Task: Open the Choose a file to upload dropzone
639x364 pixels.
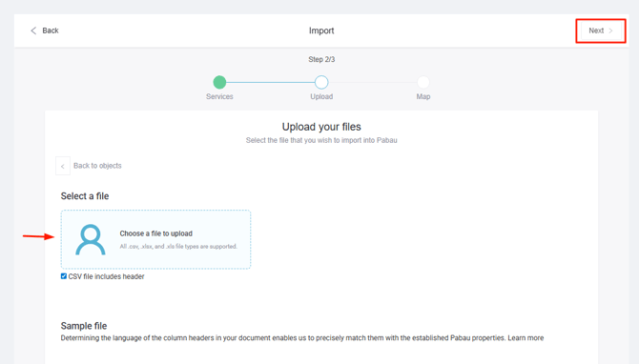Action: (155, 239)
